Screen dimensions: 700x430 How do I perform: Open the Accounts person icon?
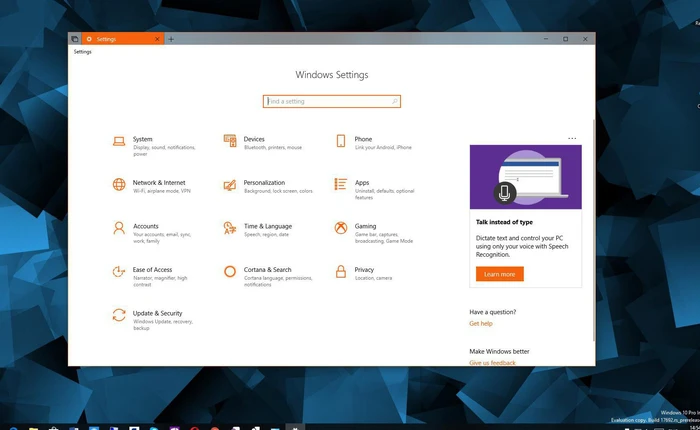tap(119, 228)
